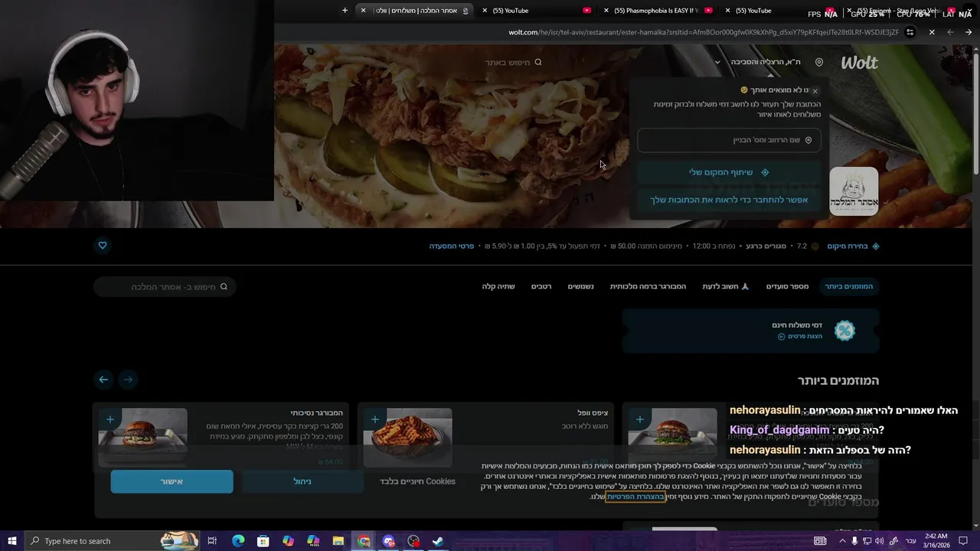Click the essential Cookies only button
The height and width of the screenshot is (551, 980).
[x=417, y=481]
